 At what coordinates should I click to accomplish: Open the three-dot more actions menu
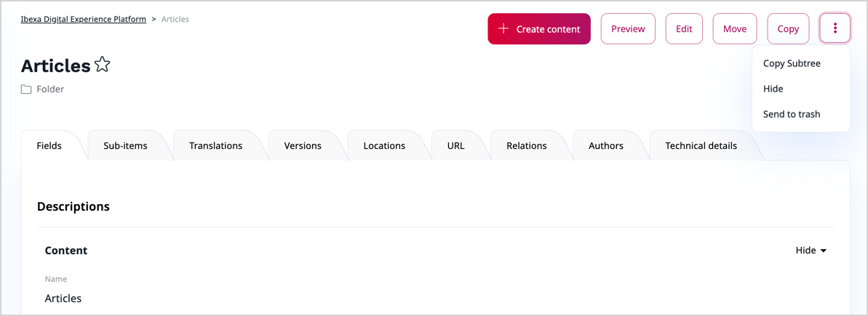click(835, 29)
